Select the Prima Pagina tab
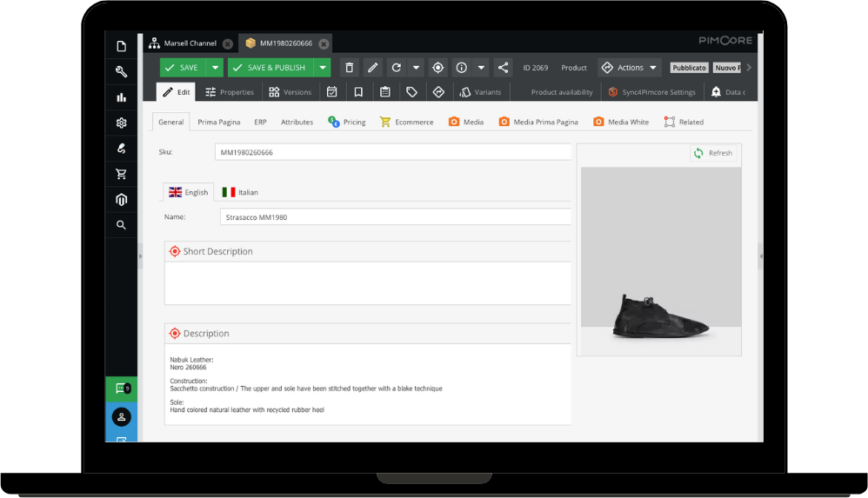The image size is (868, 498). [x=218, y=122]
